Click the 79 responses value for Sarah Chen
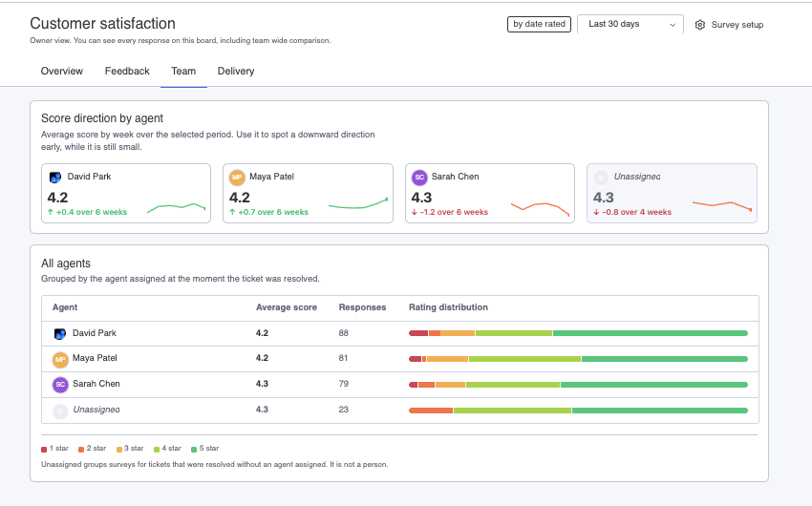This screenshot has height=506, width=812. point(343,384)
